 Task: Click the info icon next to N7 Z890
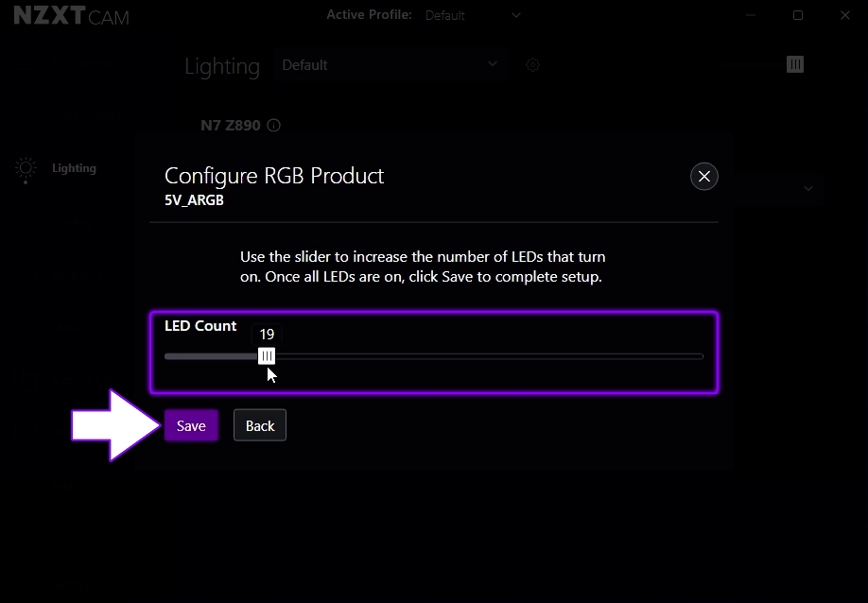click(x=273, y=125)
